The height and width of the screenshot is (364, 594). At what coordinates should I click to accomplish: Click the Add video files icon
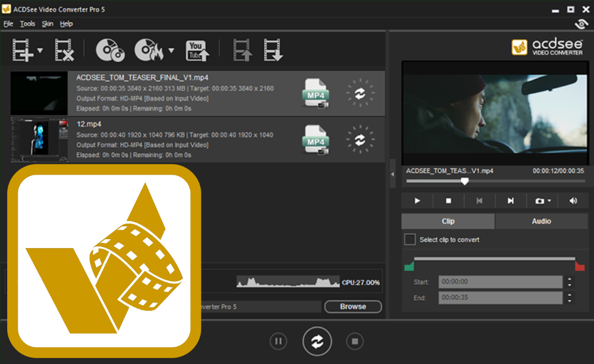(x=22, y=50)
